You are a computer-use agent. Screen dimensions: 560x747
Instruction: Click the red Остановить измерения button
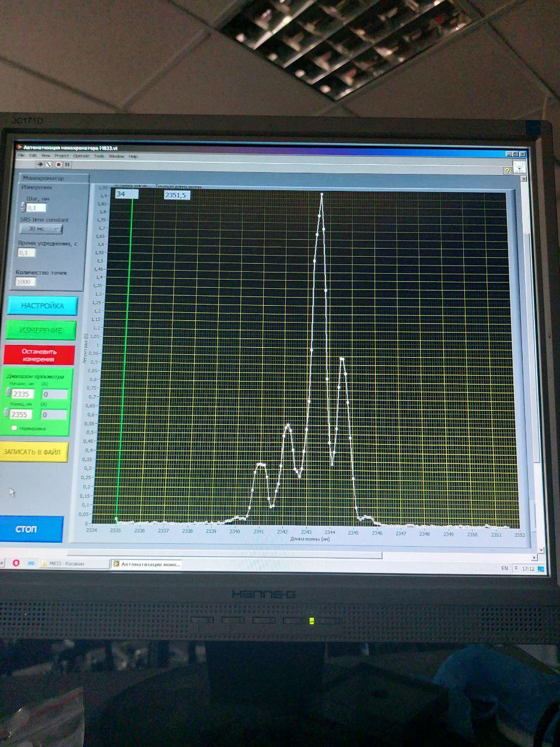[x=39, y=355]
